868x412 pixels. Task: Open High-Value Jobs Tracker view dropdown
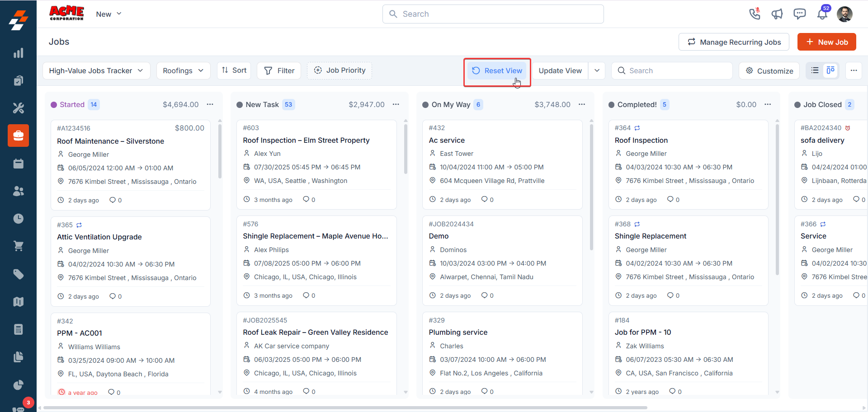[x=96, y=70]
